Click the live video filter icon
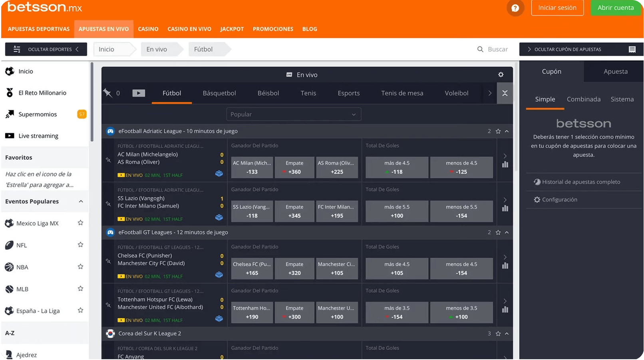This screenshot has height=360, width=644. click(x=139, y=93)
